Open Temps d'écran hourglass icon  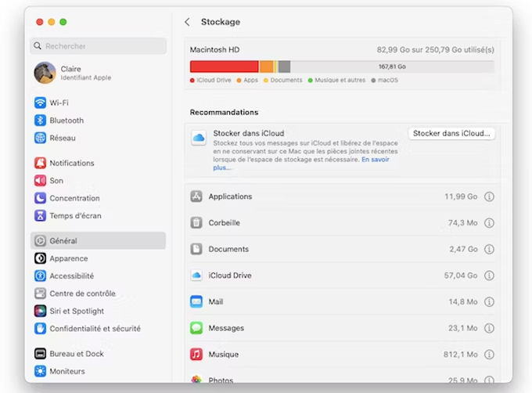40,215
